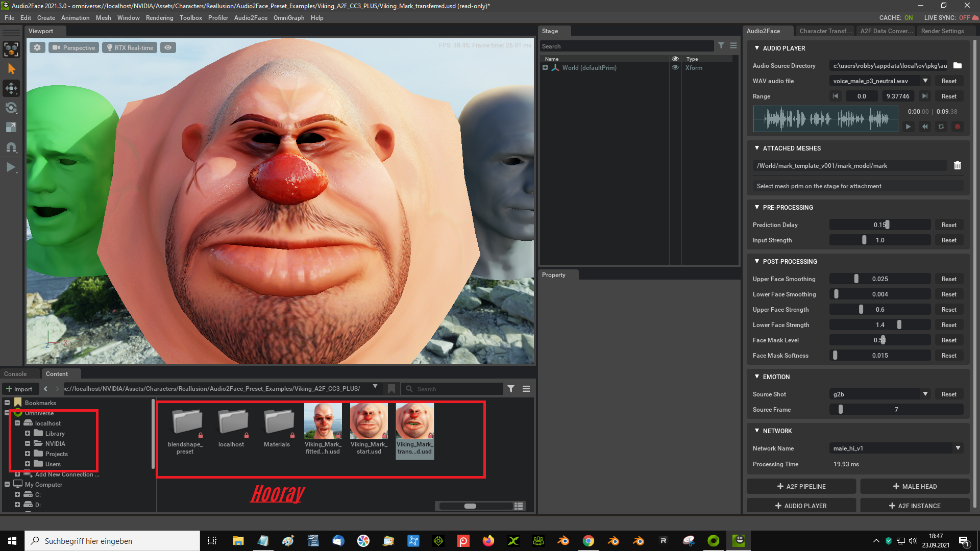Open Windows Start menu
980x551 pixels.
pyautogui.click(x=12, y=541)
